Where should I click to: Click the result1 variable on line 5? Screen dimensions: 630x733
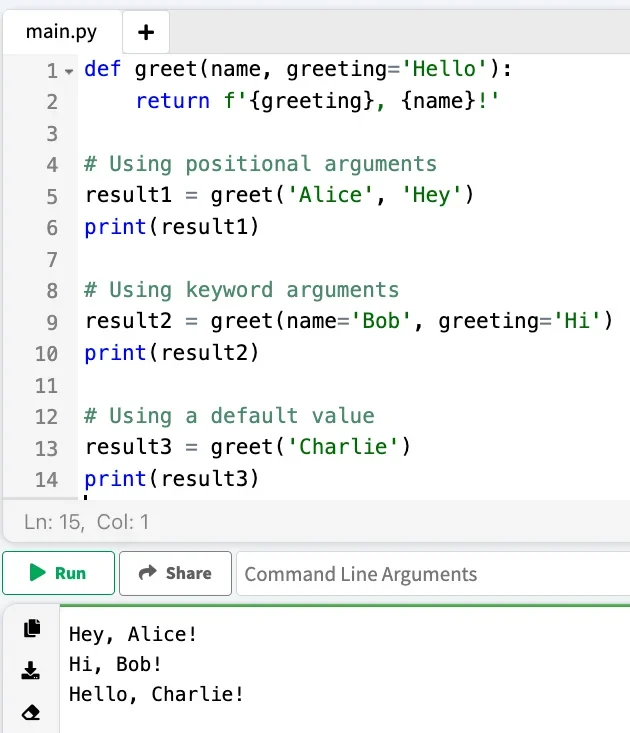tap(129, 195)
